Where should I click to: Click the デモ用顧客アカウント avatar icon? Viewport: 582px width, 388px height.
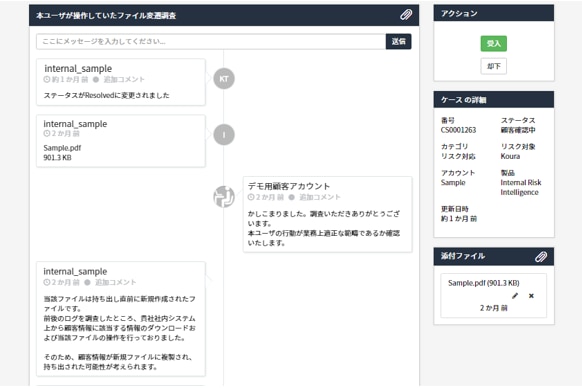pos(224,196)
